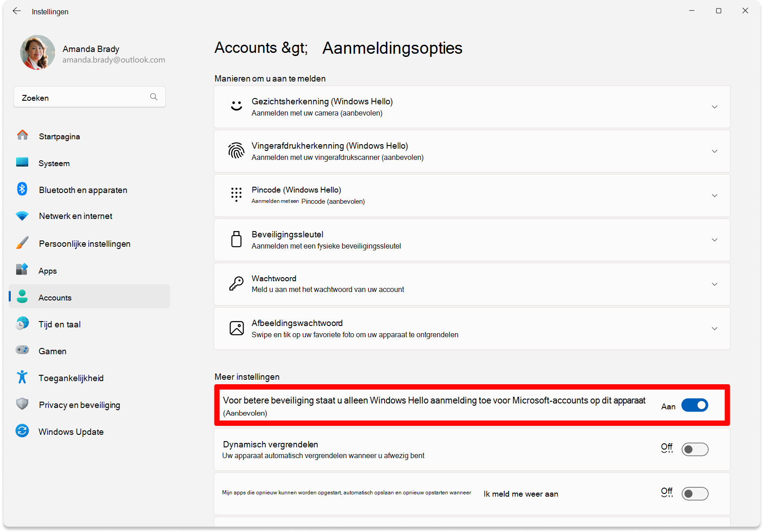Select Netwerk en internet
The image size is (763, 532).
(90, 216)
